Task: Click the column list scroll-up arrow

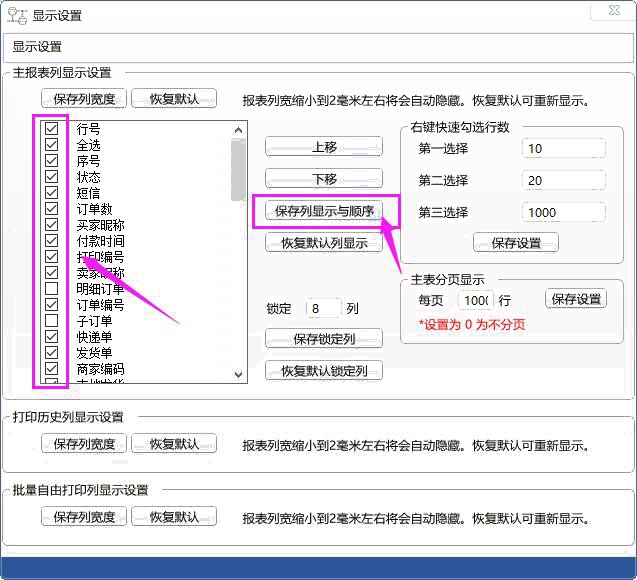Action: tap(239, 130)
